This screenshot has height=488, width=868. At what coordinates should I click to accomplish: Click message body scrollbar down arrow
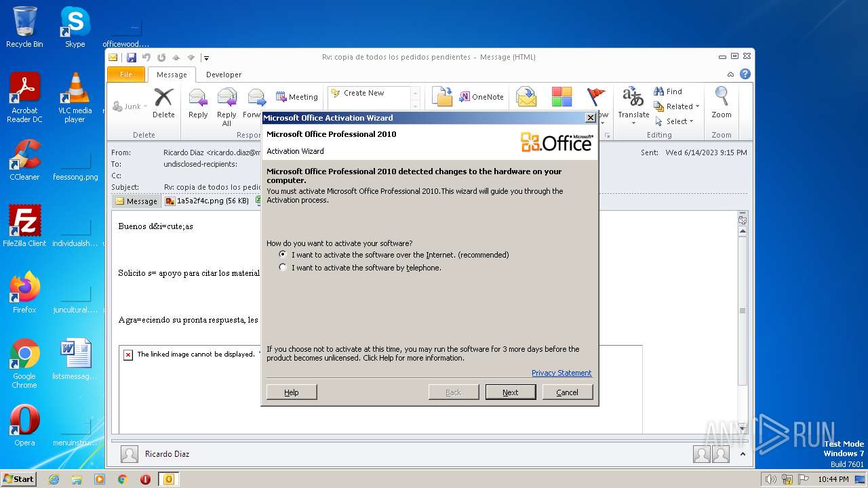pyautogui.click(x=743, y=428)
